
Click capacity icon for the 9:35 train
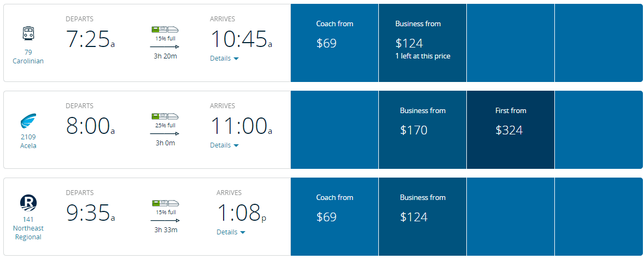pos(165,203)
